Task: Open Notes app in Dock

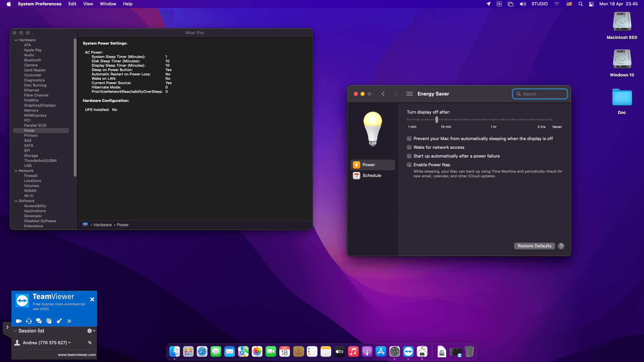Action: (326, 352)
